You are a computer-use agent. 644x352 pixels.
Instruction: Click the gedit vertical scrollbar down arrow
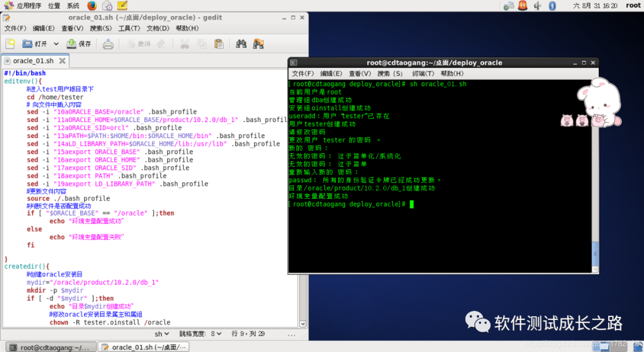click(303, 323)
